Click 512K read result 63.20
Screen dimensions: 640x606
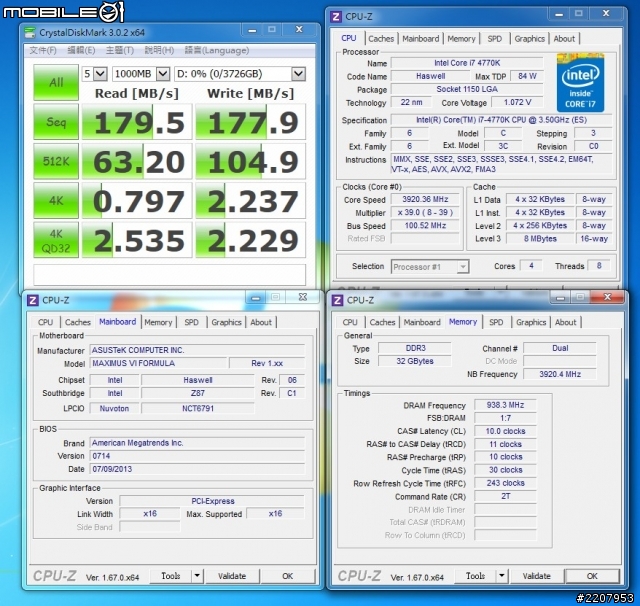(x=137, y=161)
